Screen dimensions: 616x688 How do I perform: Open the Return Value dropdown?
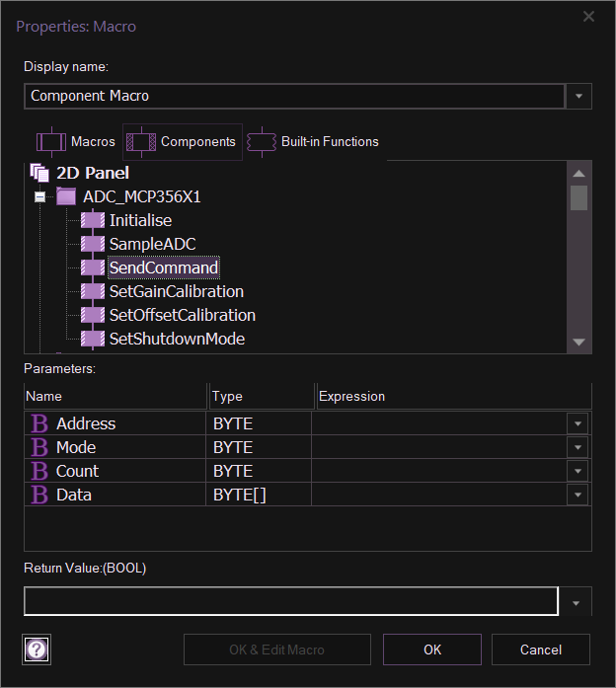click(577, 603)
